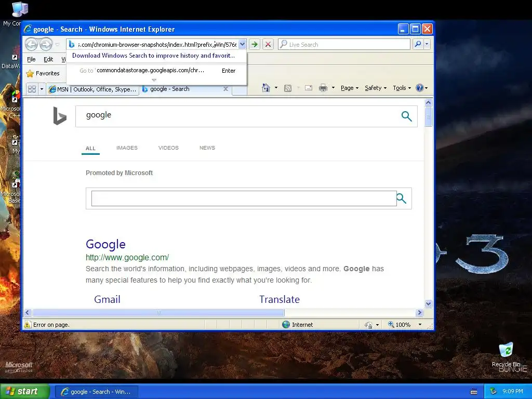Click the vertical scrollbar down arrow

click(428, 303)
